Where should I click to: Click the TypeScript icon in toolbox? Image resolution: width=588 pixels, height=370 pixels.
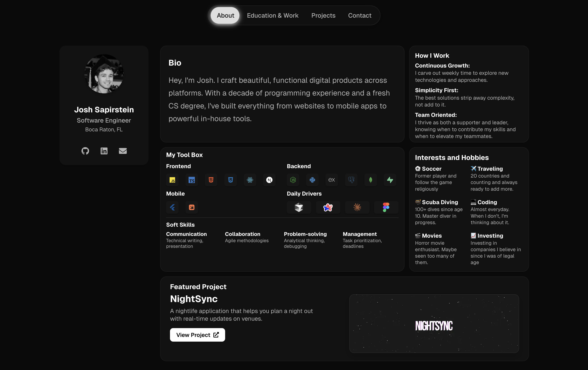[x=192, y=180]
